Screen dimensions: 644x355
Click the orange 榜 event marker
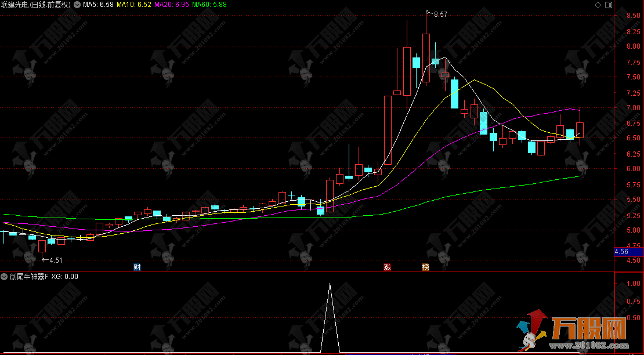[425, 267]
